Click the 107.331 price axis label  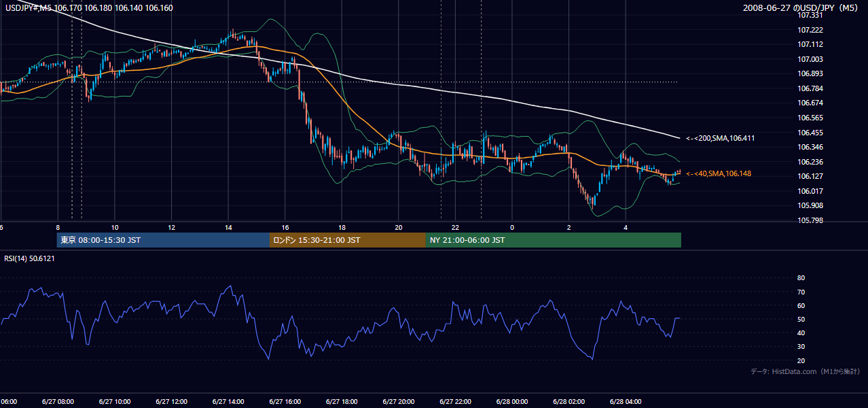click(811, 15)
